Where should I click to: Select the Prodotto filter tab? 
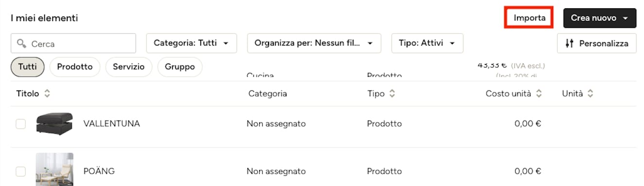75,67
